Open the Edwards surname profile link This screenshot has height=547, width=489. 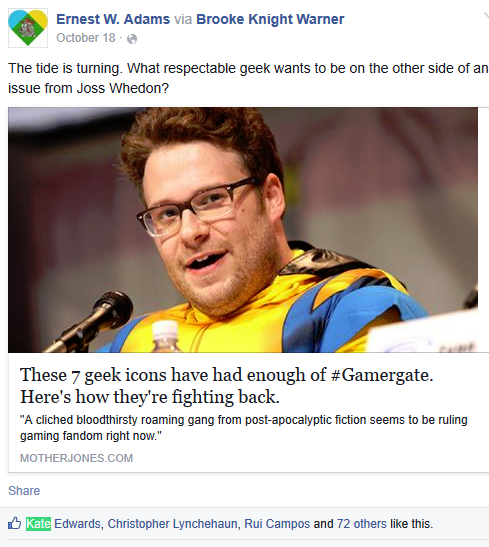[x=77, y=524]
